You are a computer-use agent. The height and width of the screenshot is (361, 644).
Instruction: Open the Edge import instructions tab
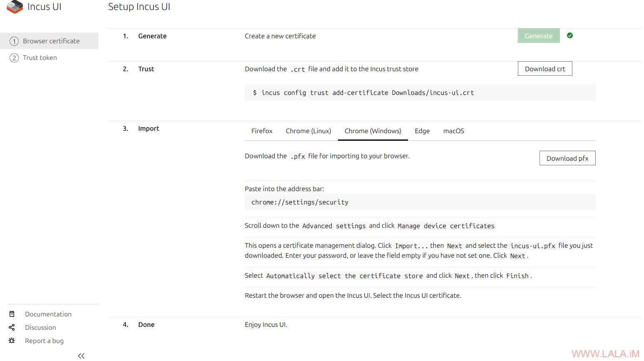coord(422,131)
